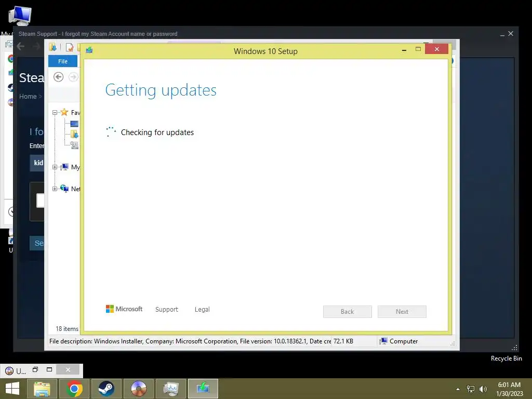Image resolution: width=532 pixels, height=399 pixels.
Task: Click the Next button in Setup
Action: coord(402,312)
